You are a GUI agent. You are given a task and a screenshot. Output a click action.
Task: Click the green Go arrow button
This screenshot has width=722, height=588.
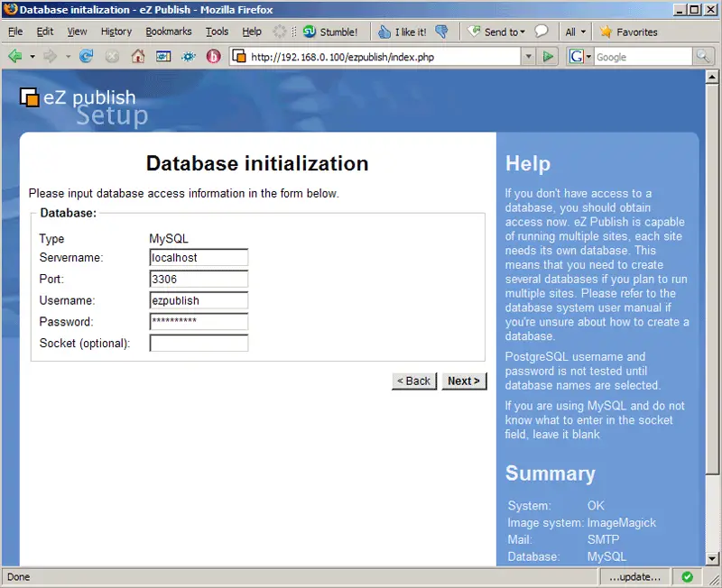pyautogui.click(x=548, y=57)
